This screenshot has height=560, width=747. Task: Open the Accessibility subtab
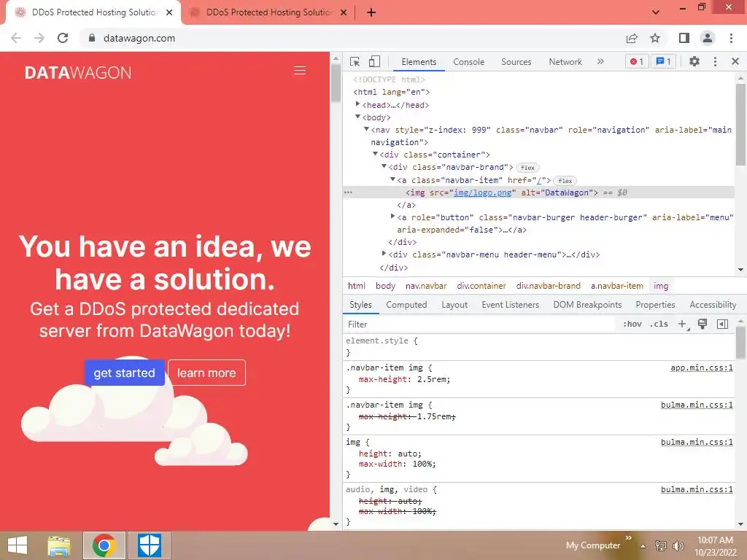point(713,305)
